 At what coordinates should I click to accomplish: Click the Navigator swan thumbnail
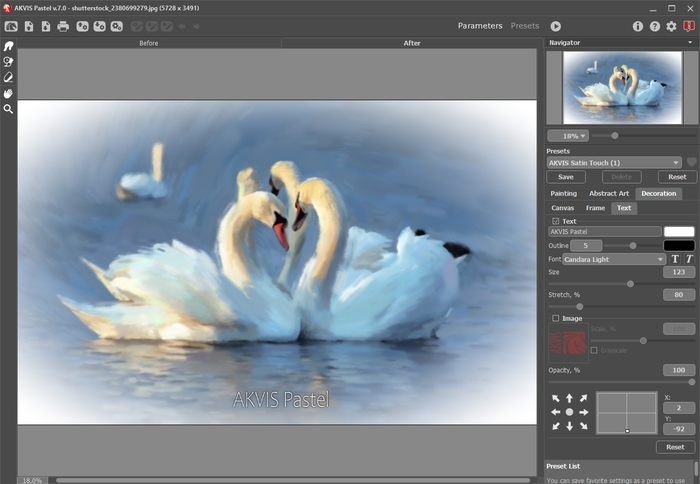[x=622, y=88]
